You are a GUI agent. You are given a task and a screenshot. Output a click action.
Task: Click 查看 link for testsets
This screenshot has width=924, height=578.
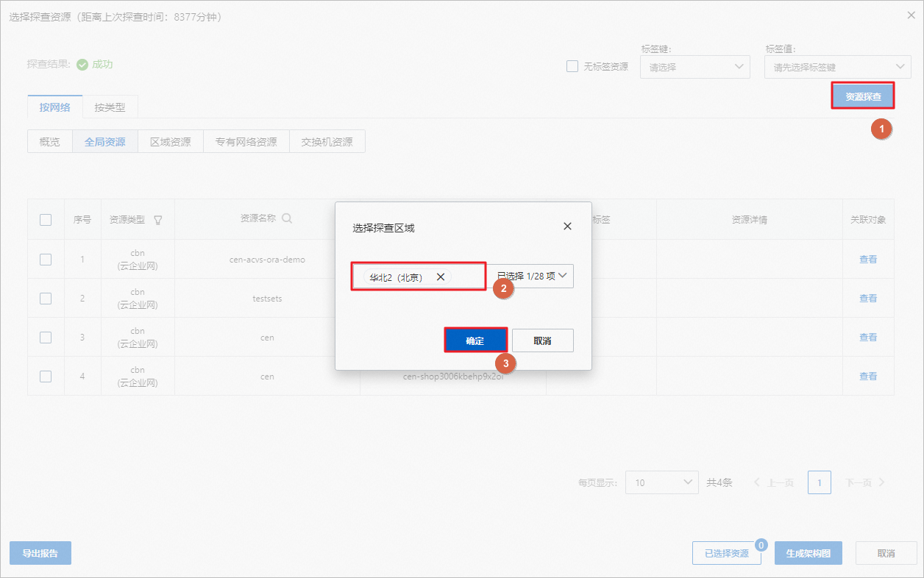(868, 298)
